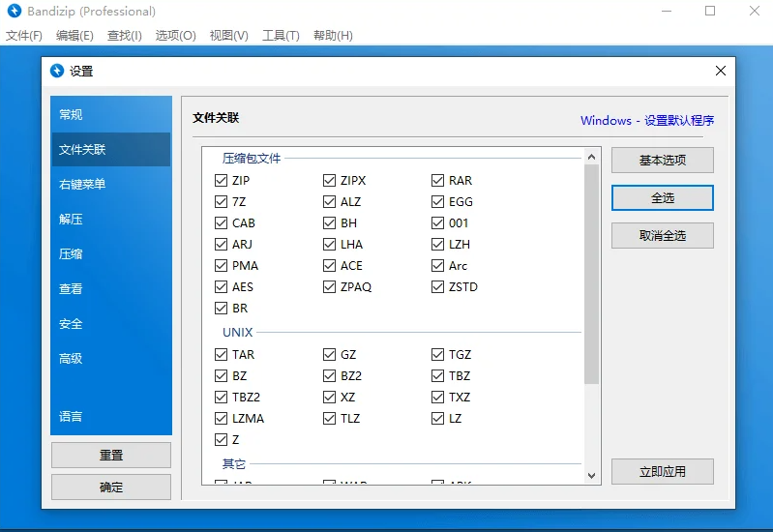Close the 设置 dialog with X
The height and width of the screenshot is (532, 773).
click(720, 71)
